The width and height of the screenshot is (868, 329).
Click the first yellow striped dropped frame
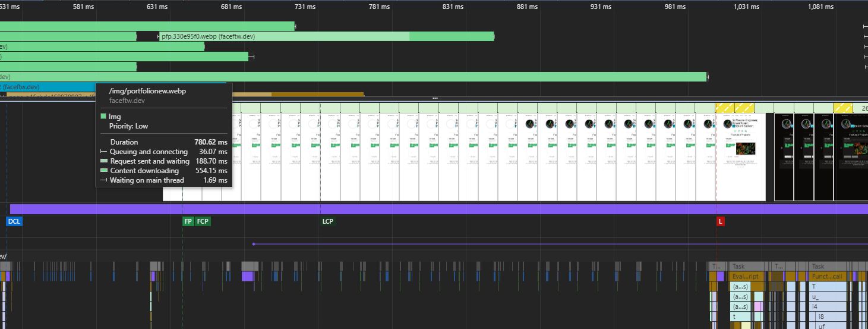point(725,108)
